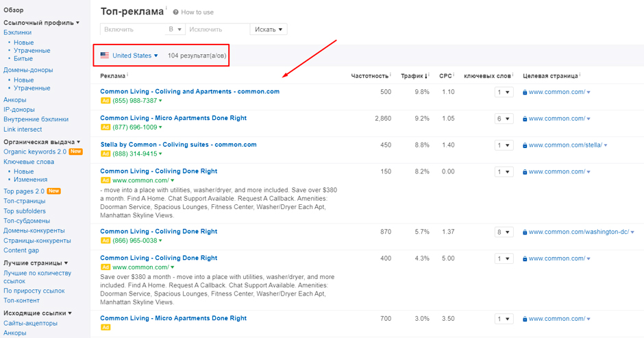
Task: Open Домены-конкуренты in the sidebar
Action: (34, 230)
